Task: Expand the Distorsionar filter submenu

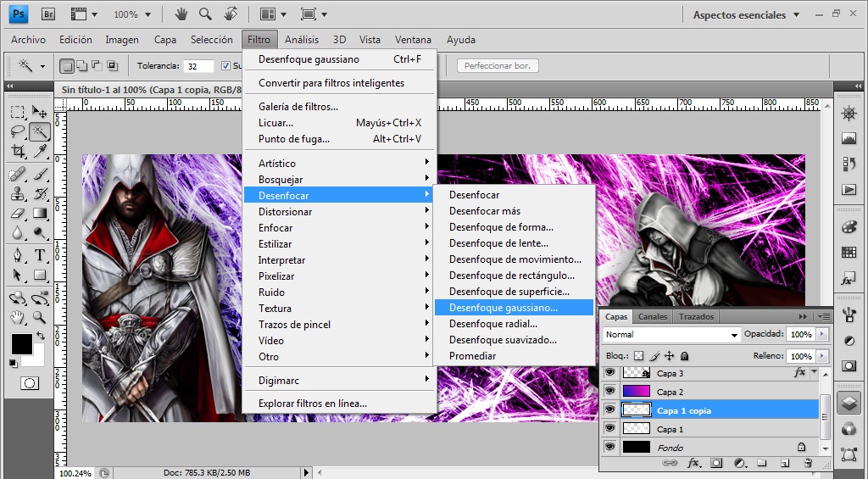Action: click(x=340, y=212)
